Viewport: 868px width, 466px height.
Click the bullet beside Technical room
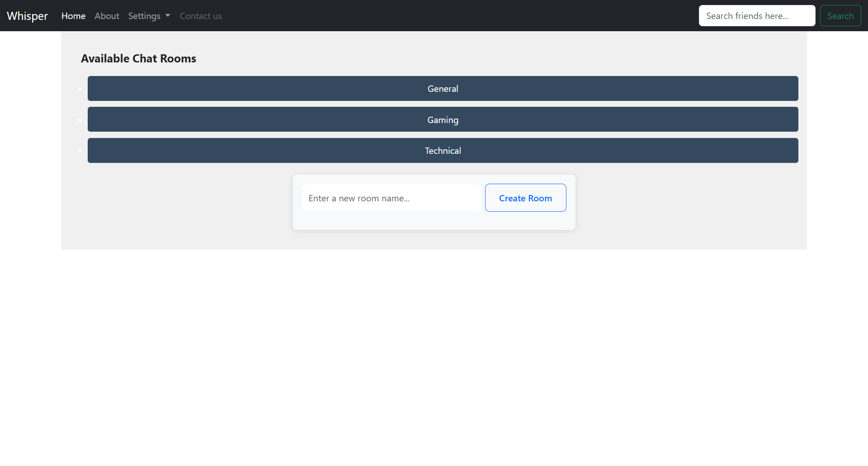point(80,151)
